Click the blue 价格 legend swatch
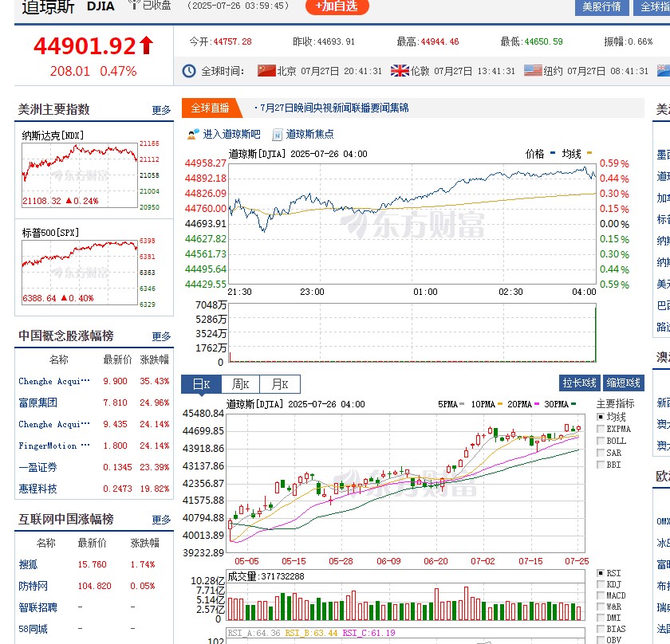Image resolution: width=670 pixels, height=644 pixels. [x=553, y=152]
